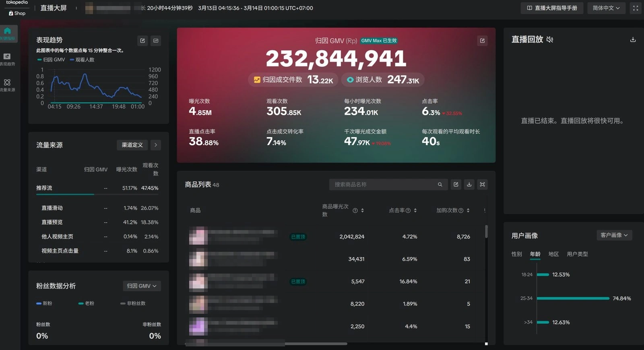Sort by 加购次数 column arrows

468,210
